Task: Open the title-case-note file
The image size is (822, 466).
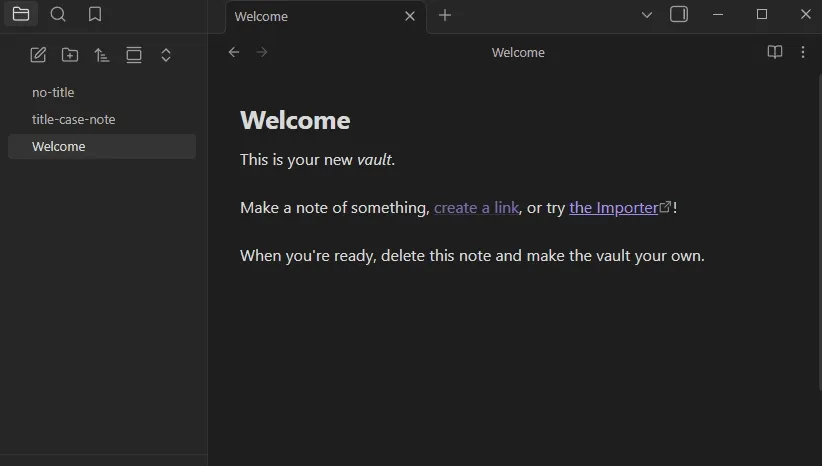Action: tap(102, 120)
